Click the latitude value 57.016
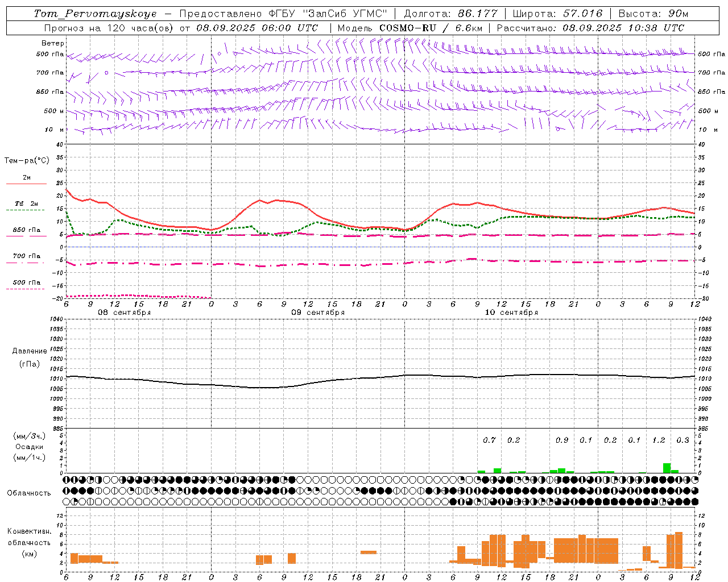This screenshot has width=728, height=582. pyautogui.click(x=583, y=14)
